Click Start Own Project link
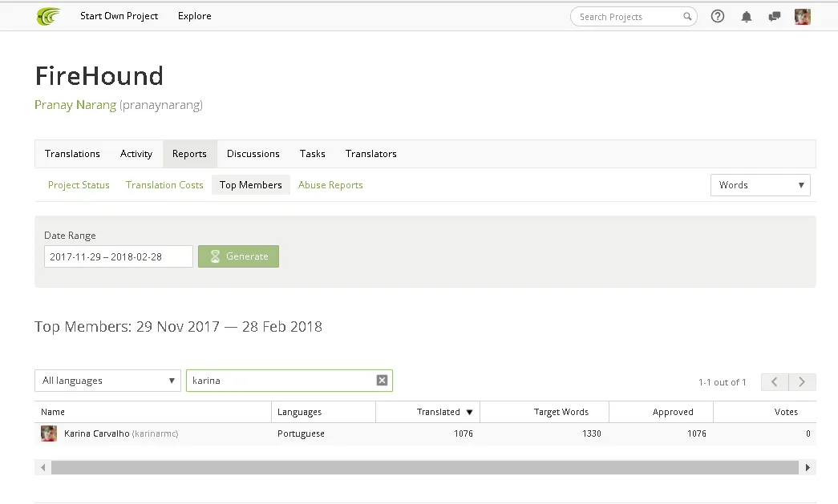This screenshot has width=838, height=504. (119, 16)
